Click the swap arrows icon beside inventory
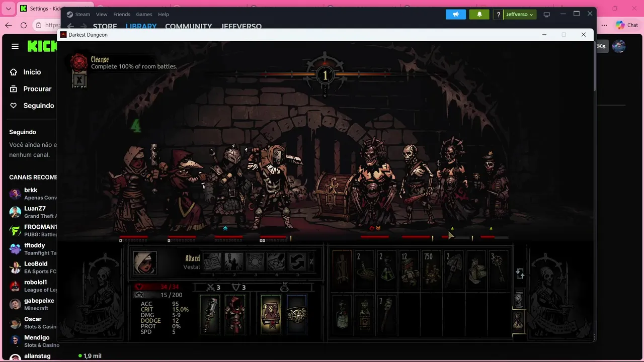The width and height of the screenshot is (644, 362). click(520, 274)
